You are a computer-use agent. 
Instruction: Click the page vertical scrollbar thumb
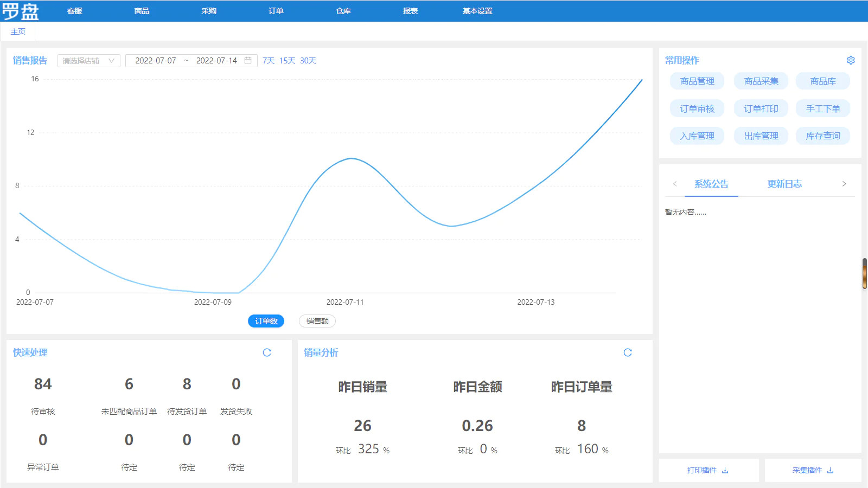tap(865, 274)
